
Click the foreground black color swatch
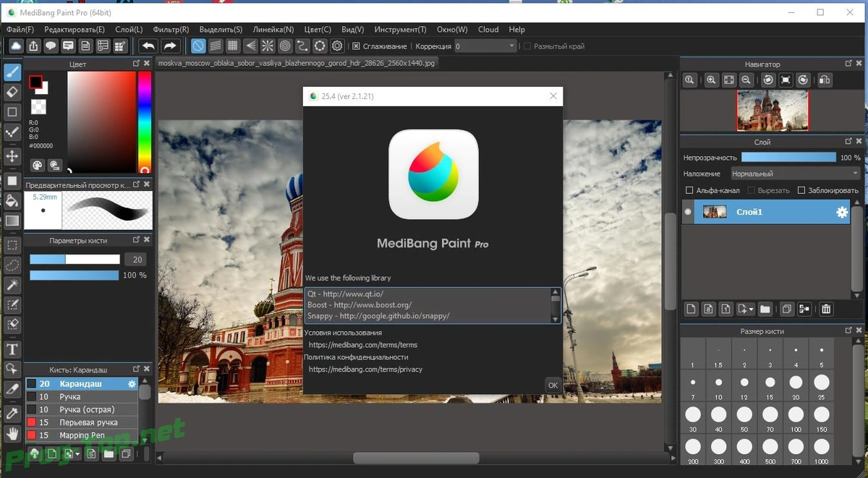tap(35, 82)
